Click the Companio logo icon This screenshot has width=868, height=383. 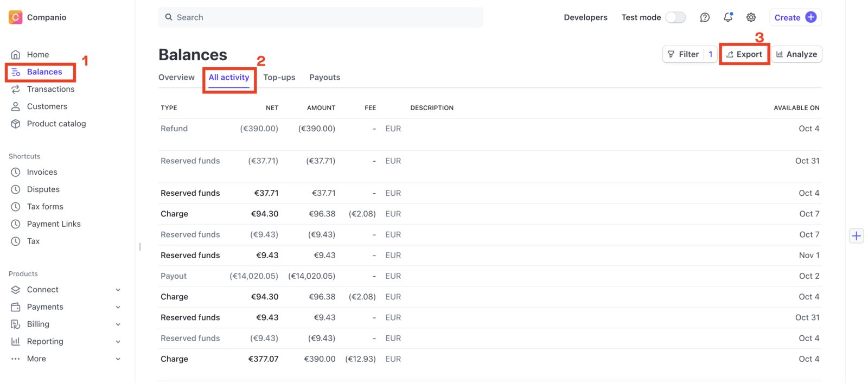16,17
